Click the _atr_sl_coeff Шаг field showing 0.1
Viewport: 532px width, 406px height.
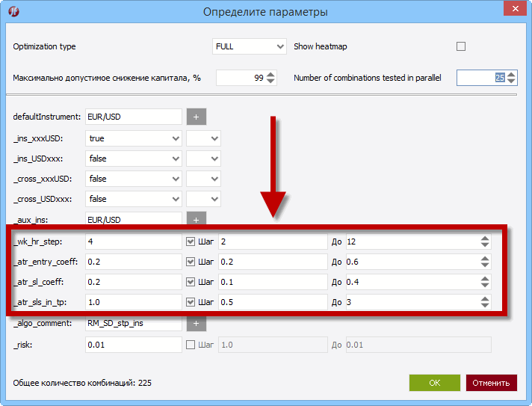tap(273, 282)
